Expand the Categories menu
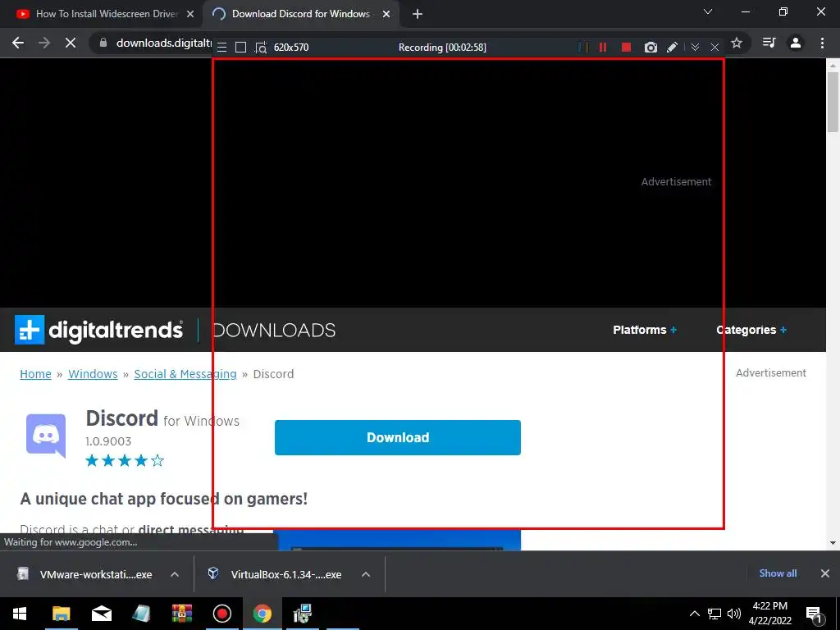 click(751, 330)
